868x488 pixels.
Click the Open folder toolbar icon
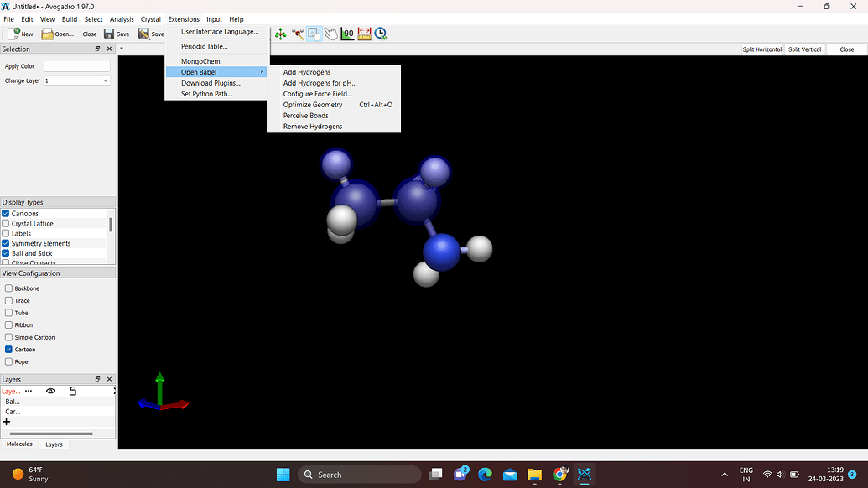[48, 34]
